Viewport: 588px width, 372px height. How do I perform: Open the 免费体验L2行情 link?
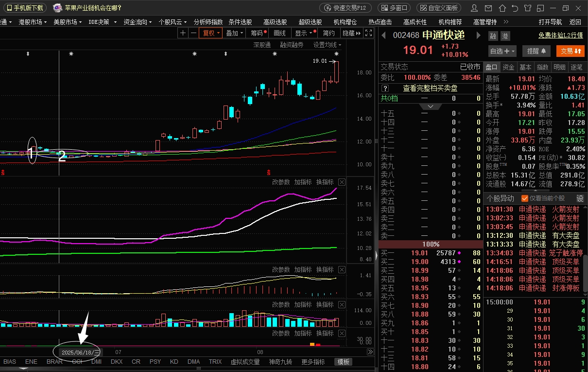click(560, 35)
